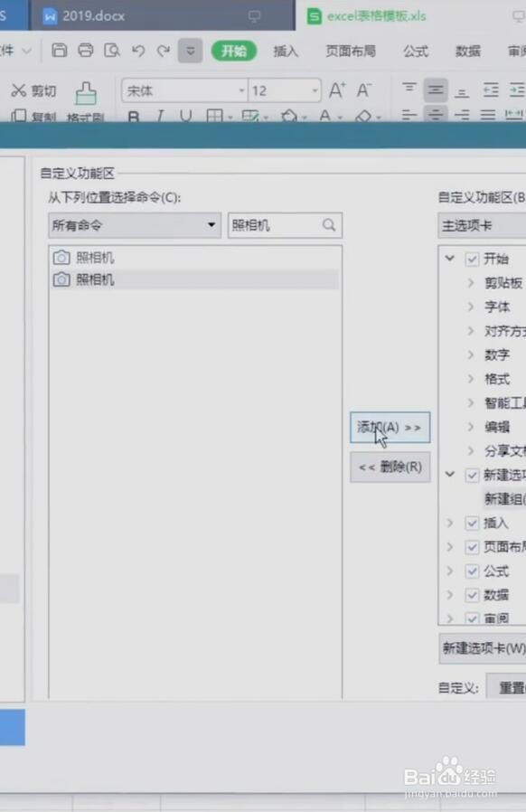This screenshot has height=812, width=526.
Task: Expand the 字体 group
Action: (x=471, y=307)
